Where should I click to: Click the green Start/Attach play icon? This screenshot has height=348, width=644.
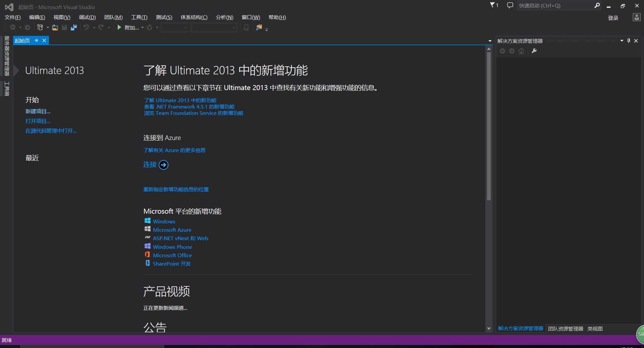coord(119,27)
